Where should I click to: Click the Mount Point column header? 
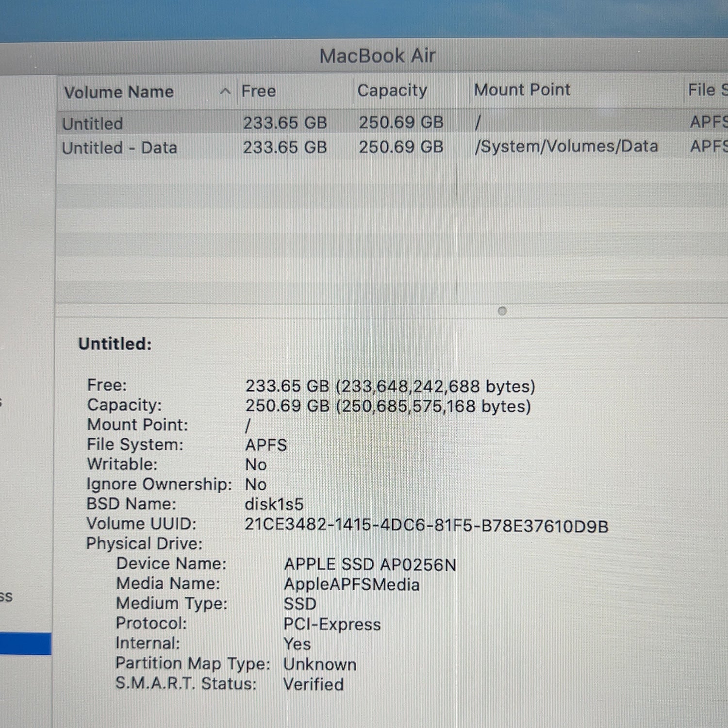(x=522, y=89)
